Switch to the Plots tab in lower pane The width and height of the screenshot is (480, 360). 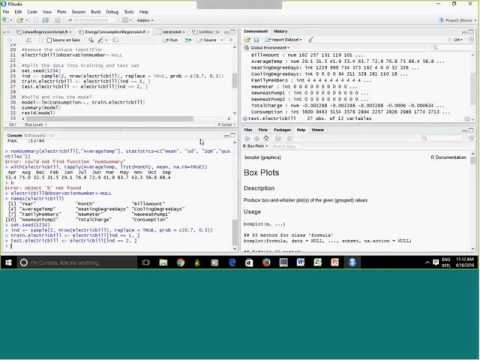[x=263, y=130]
